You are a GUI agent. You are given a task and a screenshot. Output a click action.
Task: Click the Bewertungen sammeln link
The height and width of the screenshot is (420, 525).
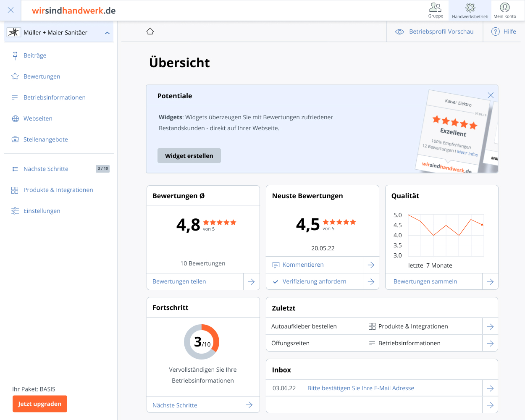click(425, 281)
